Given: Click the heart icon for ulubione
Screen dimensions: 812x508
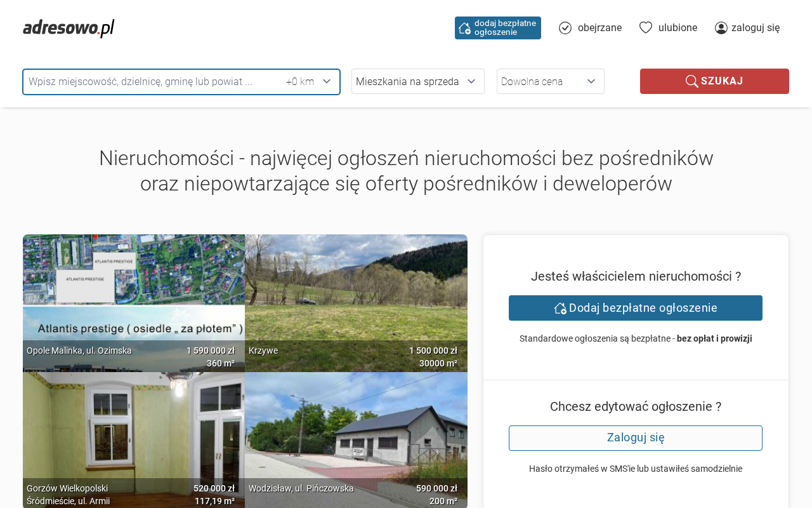Looking at the screenshot, I should [x=646, y=27].
